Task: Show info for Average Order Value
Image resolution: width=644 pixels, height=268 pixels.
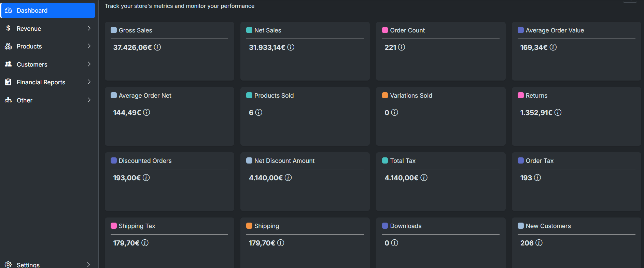Action: coord(553,47)
